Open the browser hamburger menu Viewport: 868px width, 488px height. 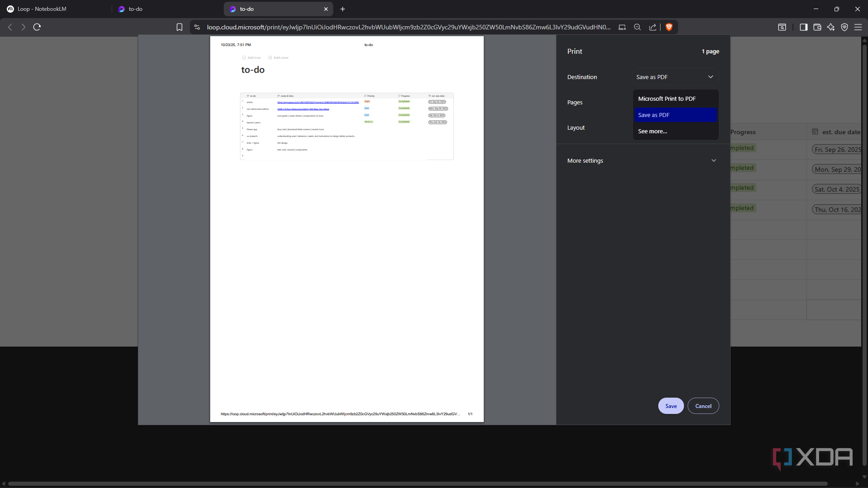[858, 27]
